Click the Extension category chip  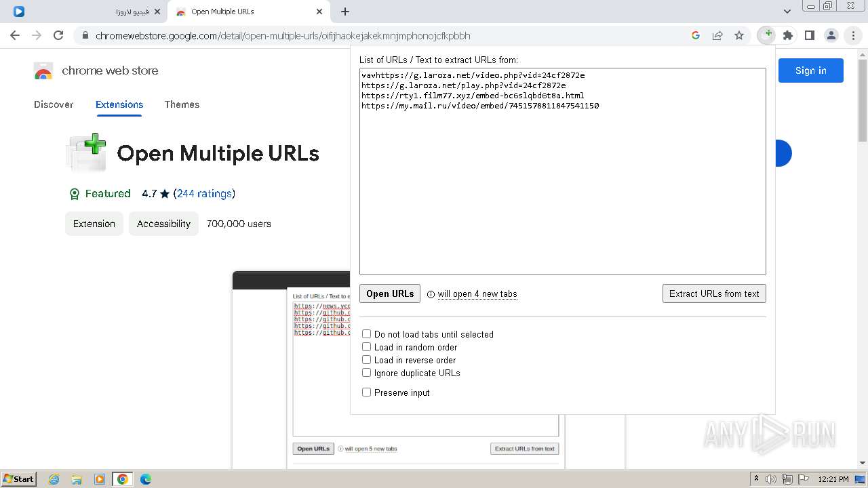[94, 224]
